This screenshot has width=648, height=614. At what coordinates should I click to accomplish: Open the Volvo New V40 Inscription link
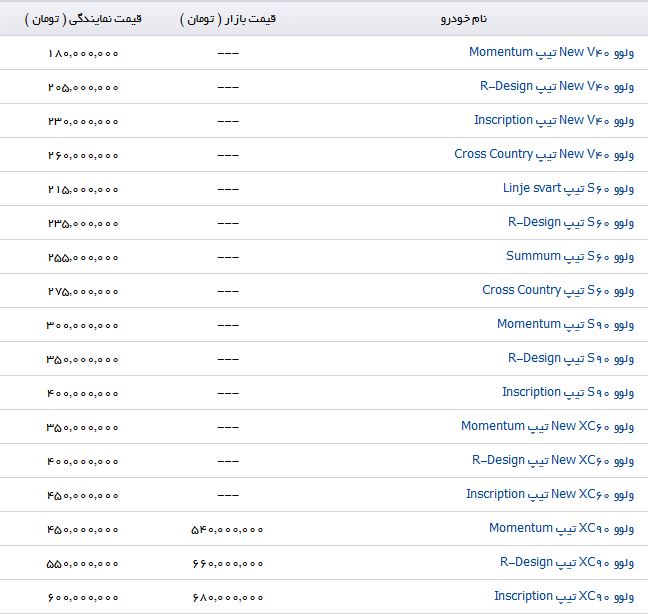point(554,121)
